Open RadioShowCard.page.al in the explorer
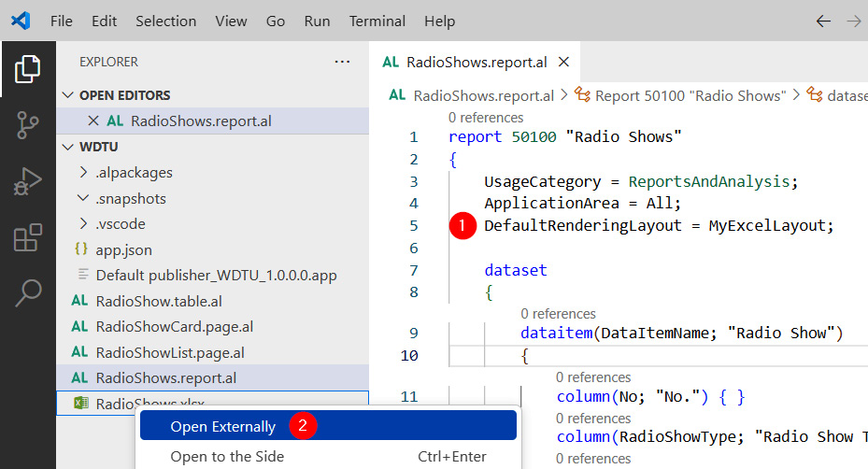This screenshot has width=868, height=469. pyautogui.click(x=175, y=326)
